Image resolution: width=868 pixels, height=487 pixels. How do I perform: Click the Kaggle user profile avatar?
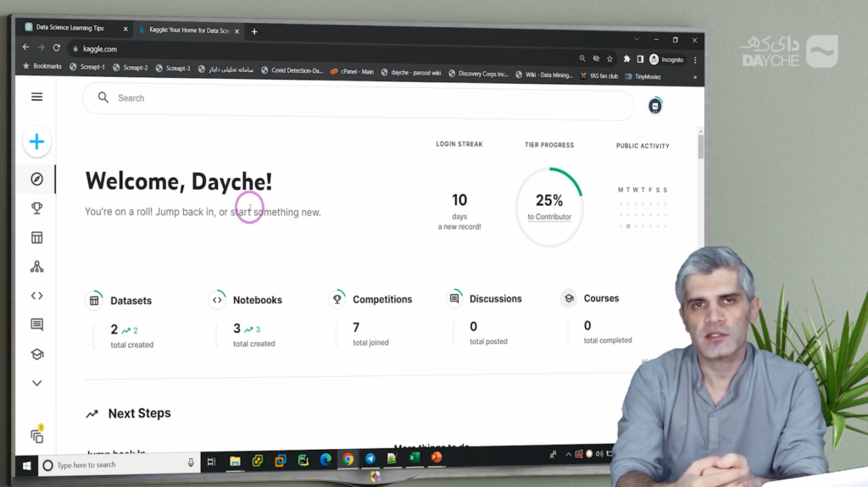[654, 105]
